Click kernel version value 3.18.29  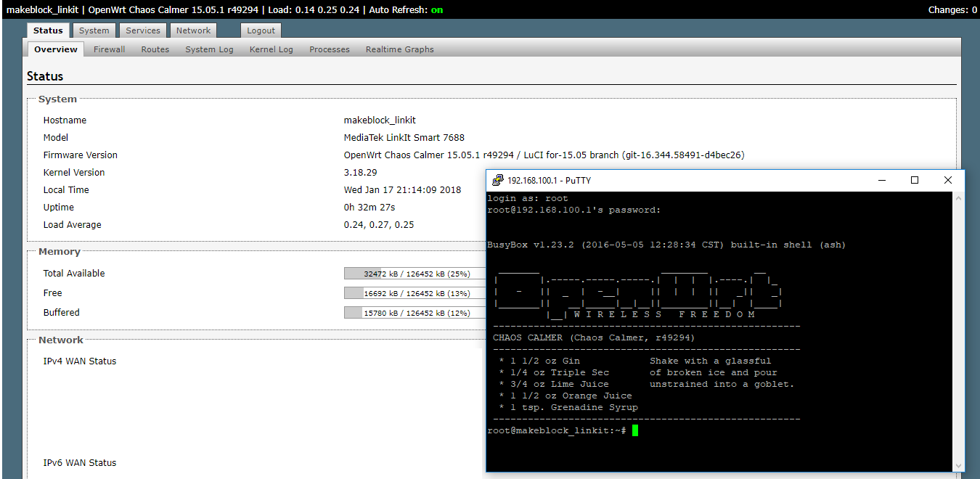coord(361,173)
